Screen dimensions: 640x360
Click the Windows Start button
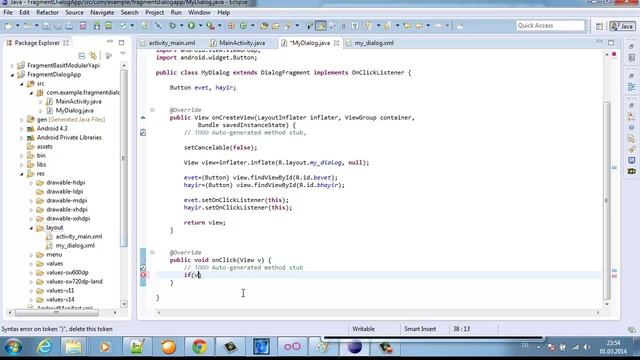(x=13, y=347)
